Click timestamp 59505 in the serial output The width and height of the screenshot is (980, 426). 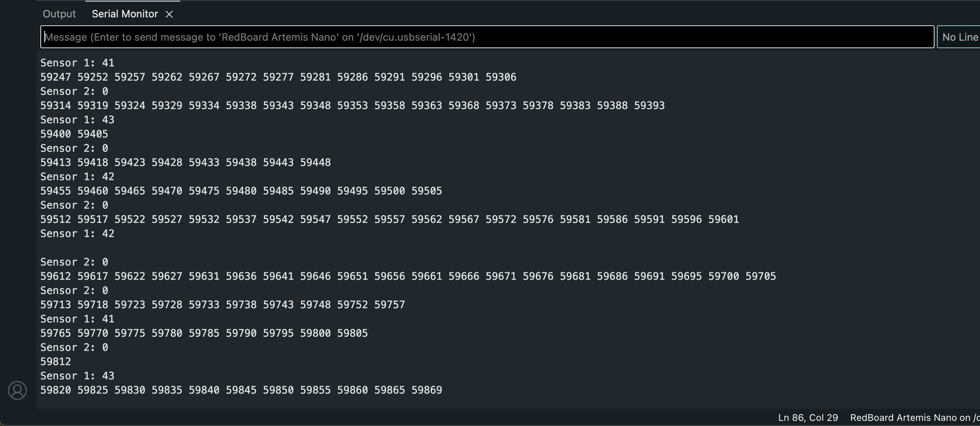pyautogui.click(x=427, y=191)
